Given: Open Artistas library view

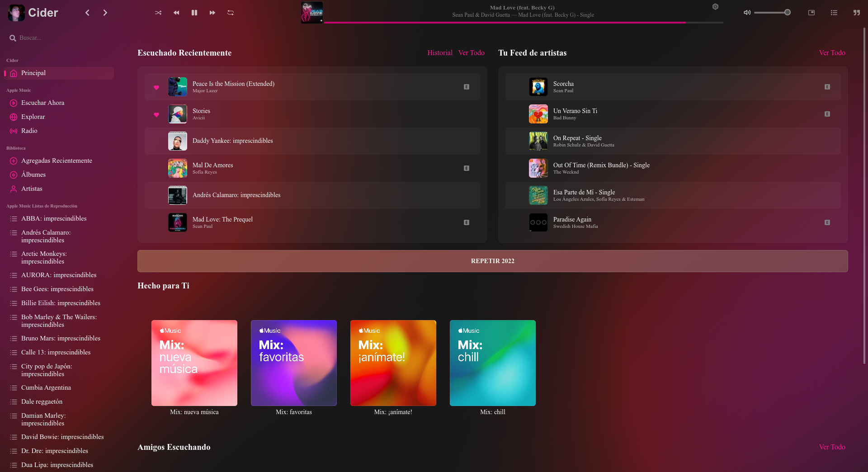Looking at the screenshot, I should coord(59,189).
